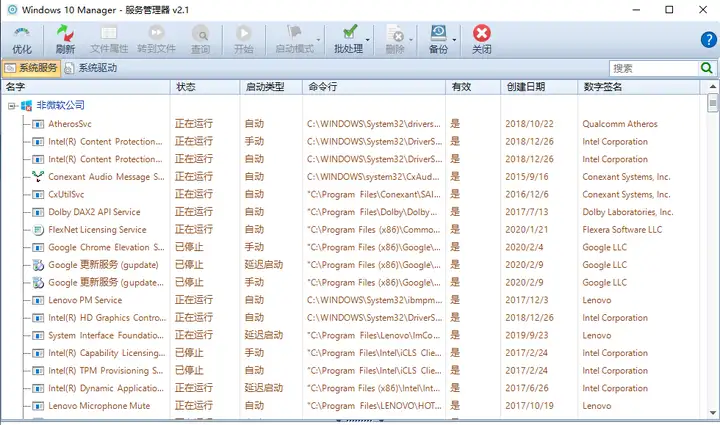This screenshot has height=425, width=720.
Task: Click the vertical scrollbar down arrow
Action: pyautogui.click(x=712, y=413)
